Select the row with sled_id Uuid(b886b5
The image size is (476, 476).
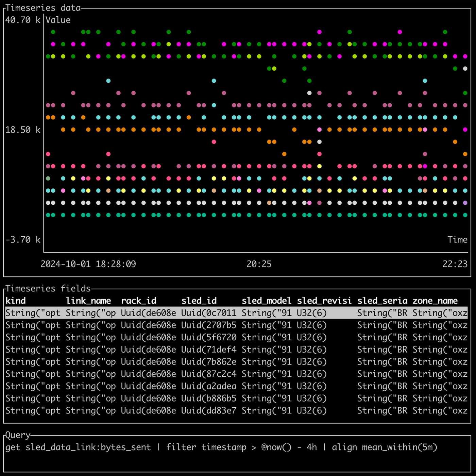208,398
